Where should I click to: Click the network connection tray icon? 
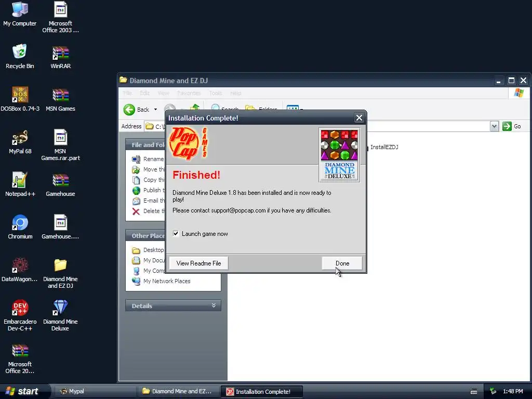pyautogui.click(x=493, y=391)
